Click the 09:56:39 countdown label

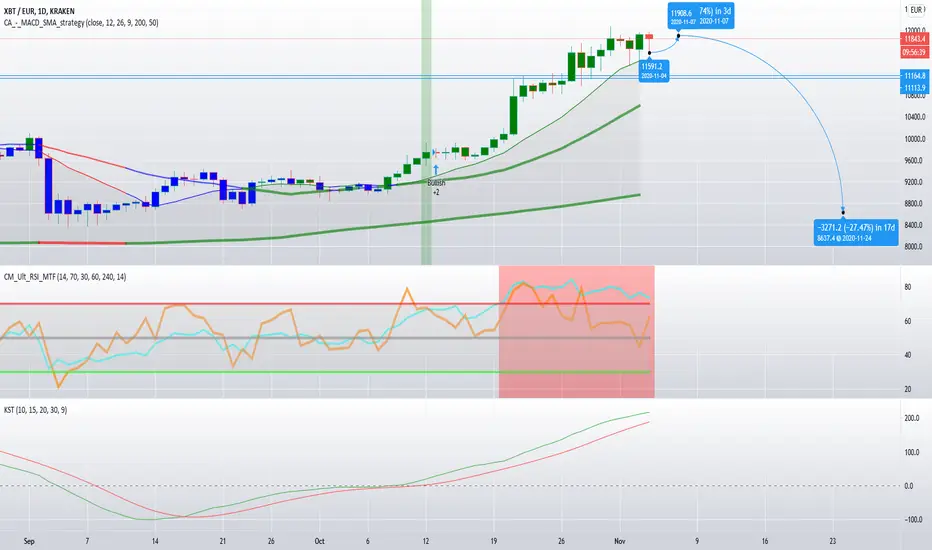tap(914, 52)
